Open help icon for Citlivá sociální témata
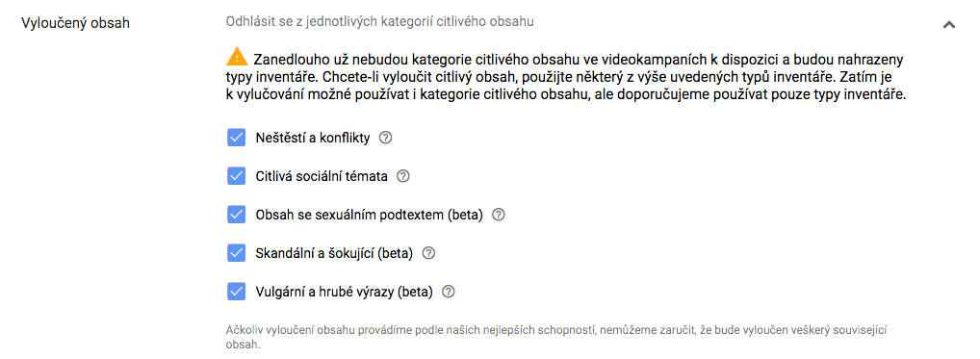 (403, 176)
